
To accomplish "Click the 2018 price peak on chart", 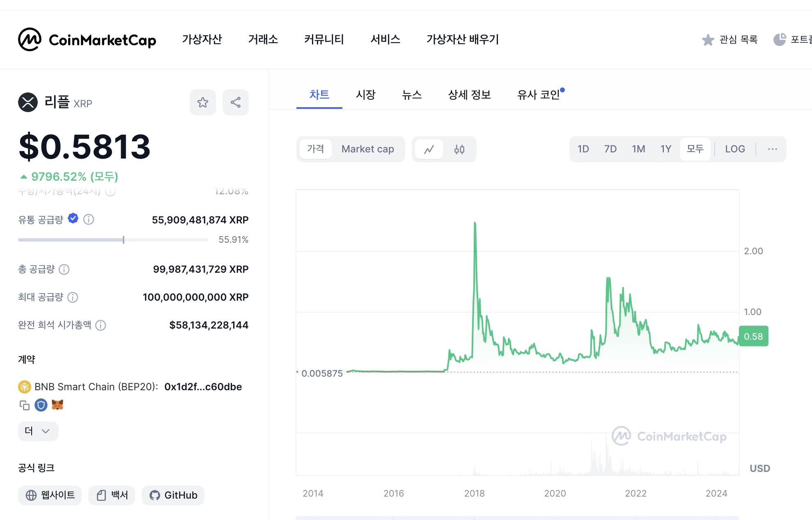I will click(475, 224).
